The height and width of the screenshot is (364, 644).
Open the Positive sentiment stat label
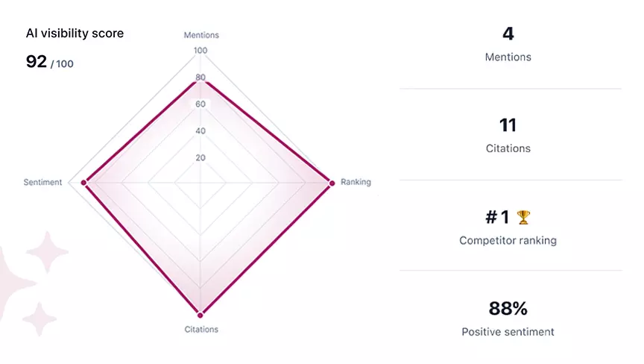(x=508, y=332)
